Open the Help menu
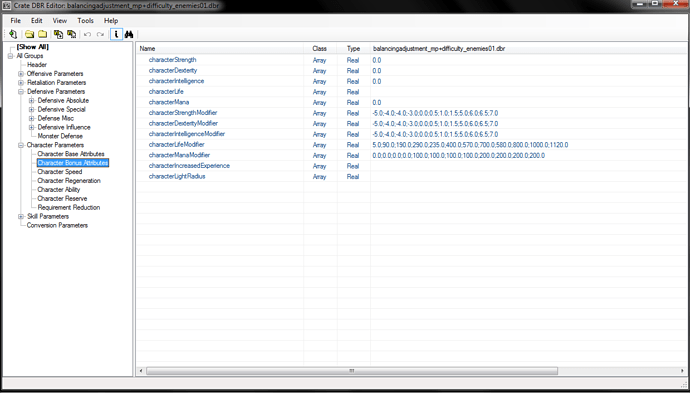Image resolution: width=690 pixels, height=393 pixels. tap(111, 21)
